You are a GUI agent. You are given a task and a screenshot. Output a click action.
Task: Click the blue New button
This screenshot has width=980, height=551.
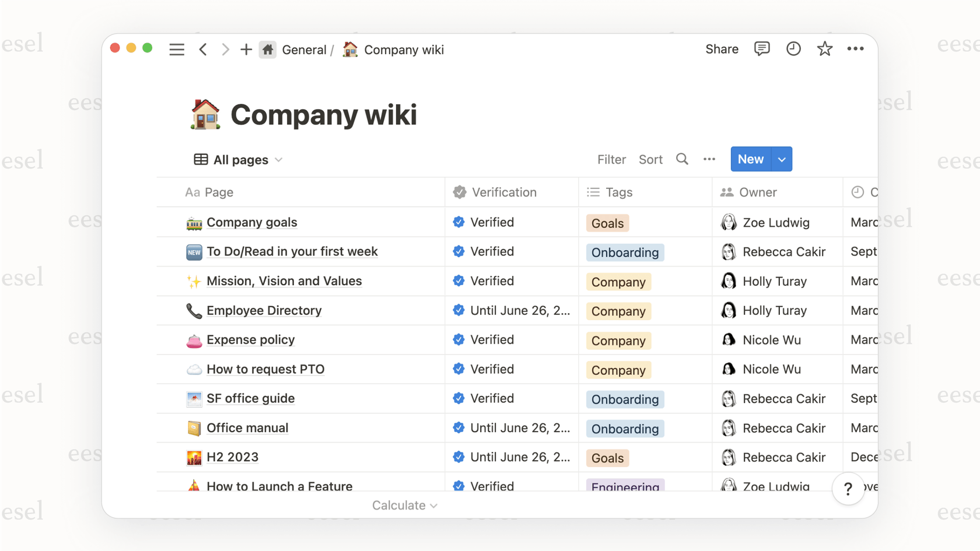750,159
